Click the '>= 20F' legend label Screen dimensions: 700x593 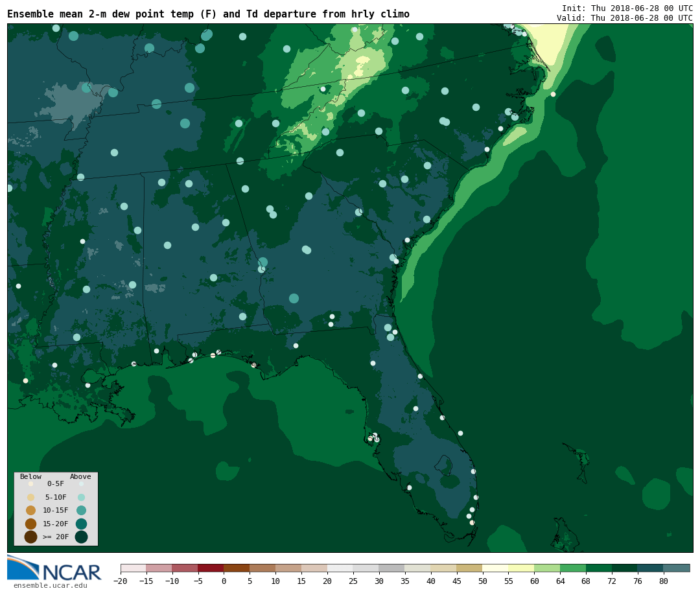pos(56,537)
